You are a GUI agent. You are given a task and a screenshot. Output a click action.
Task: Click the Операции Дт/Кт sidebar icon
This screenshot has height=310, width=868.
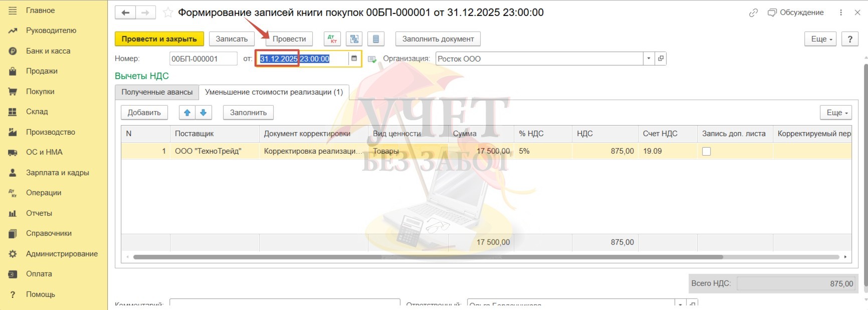13,193
